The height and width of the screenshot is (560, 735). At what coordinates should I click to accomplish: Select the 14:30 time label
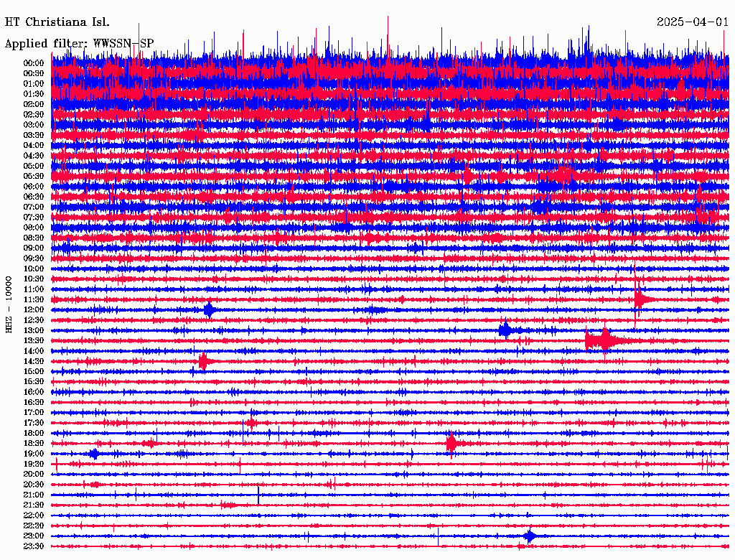click(x=34, y=362)
